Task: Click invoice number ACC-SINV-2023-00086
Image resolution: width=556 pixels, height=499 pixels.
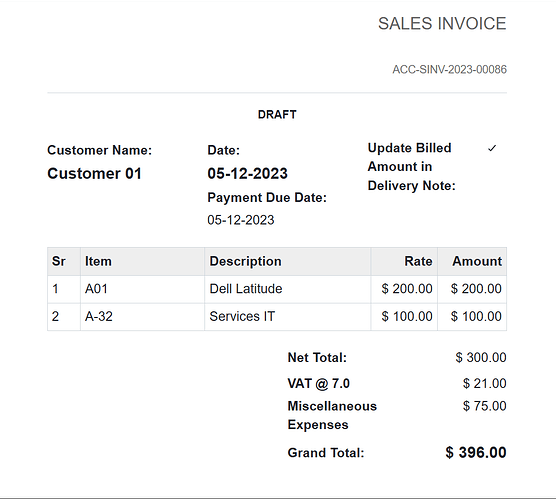Action: coord(449,70)
